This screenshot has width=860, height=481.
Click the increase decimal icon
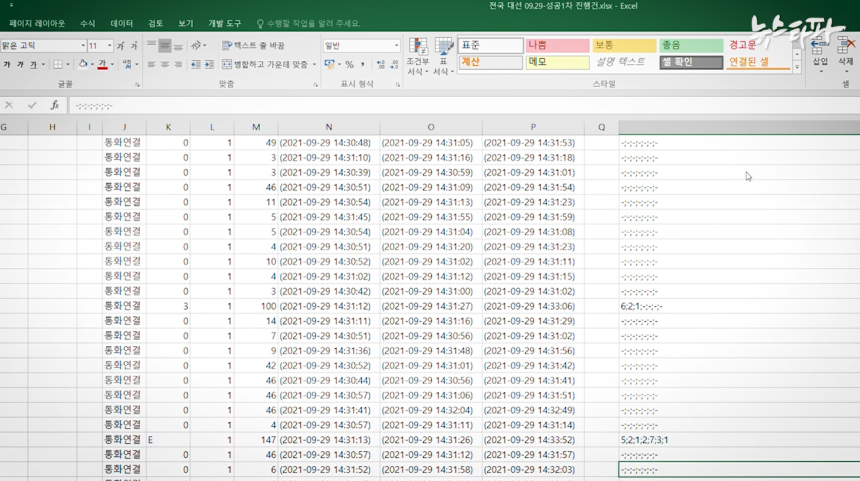[381, 64]
